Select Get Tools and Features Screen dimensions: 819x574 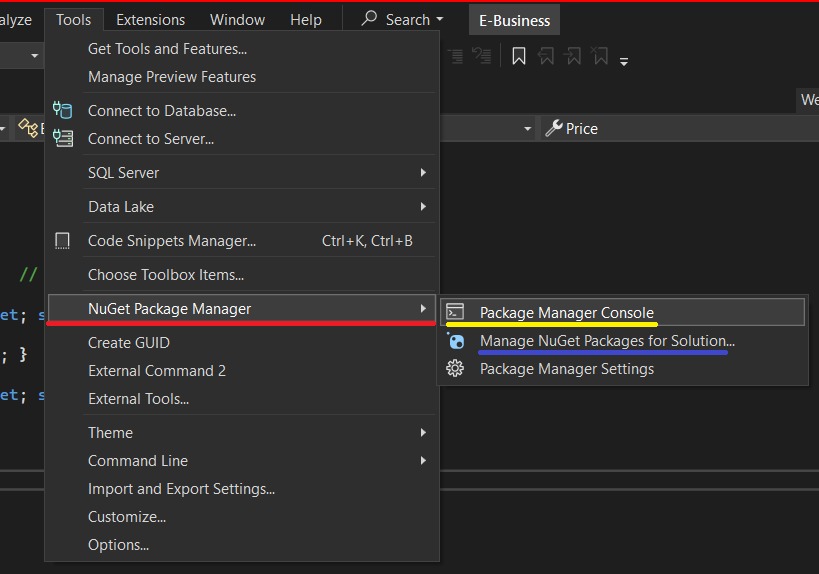pyautogui.click(x=167, y=49)
